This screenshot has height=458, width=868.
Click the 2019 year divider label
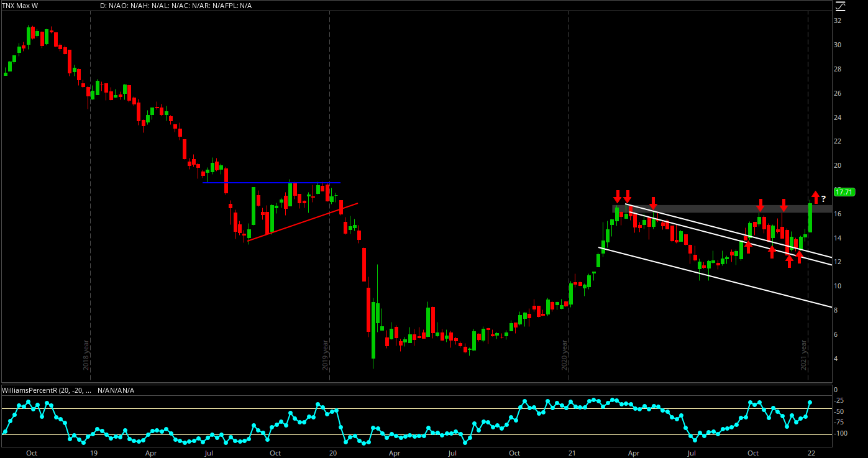point(326,354)
